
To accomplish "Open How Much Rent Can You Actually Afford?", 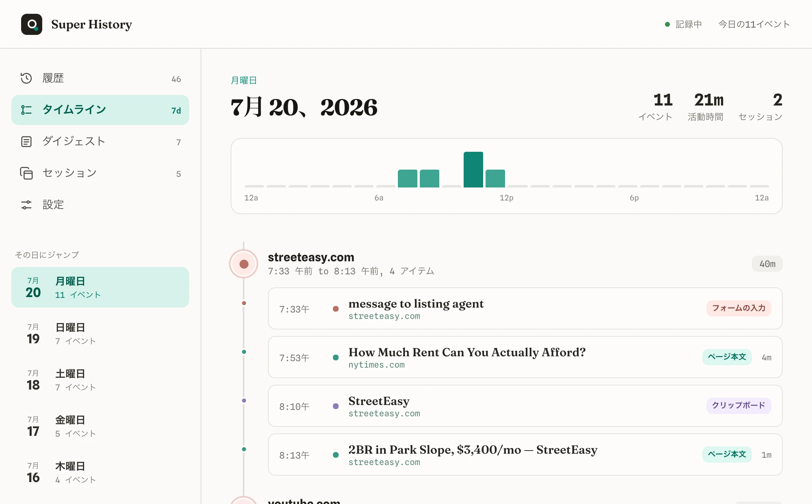I will coord(525,357).
